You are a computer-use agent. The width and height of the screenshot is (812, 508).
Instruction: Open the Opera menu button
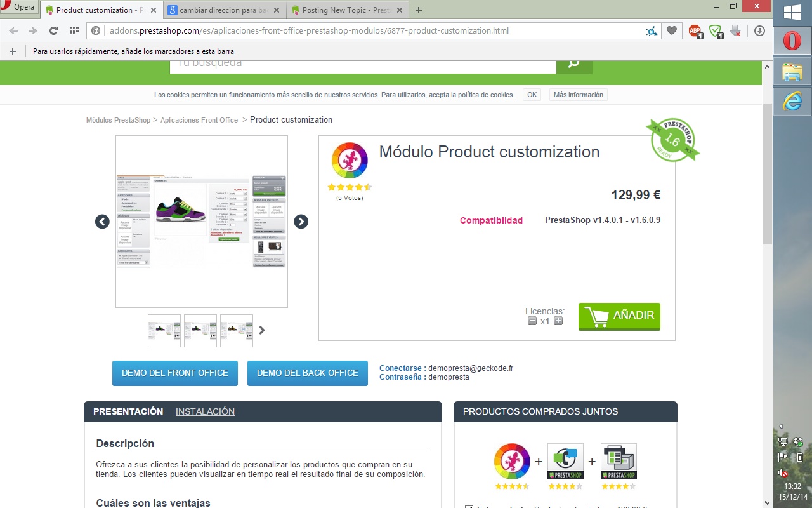19,8
